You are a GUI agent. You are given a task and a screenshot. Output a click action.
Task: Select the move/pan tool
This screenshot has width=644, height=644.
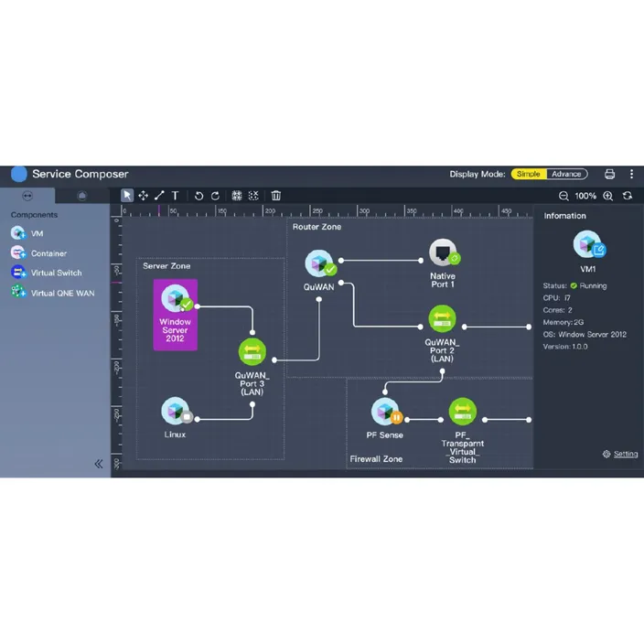click(144, 196)
